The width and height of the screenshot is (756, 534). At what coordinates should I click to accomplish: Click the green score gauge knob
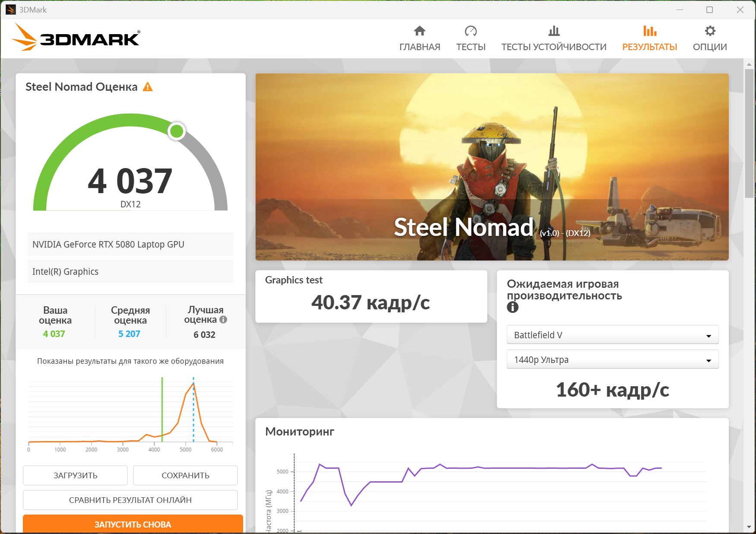point(177,131)
